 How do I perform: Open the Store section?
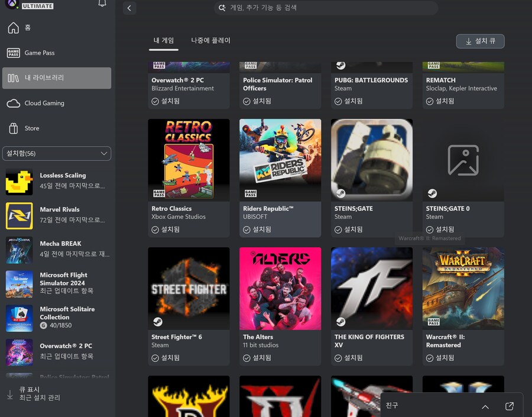point(56,128)
